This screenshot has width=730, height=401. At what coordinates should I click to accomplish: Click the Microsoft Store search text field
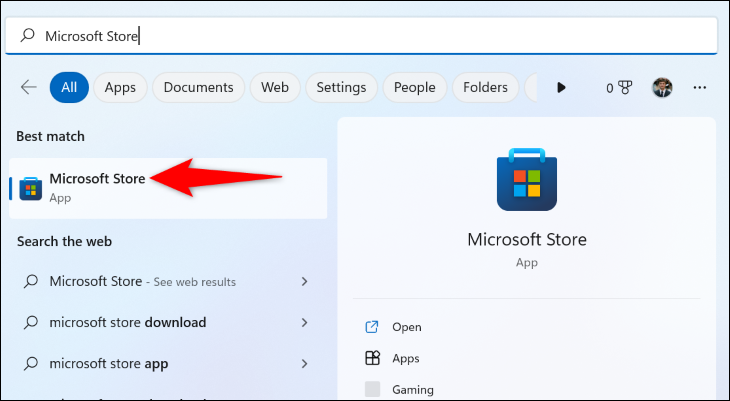(361, 36)
